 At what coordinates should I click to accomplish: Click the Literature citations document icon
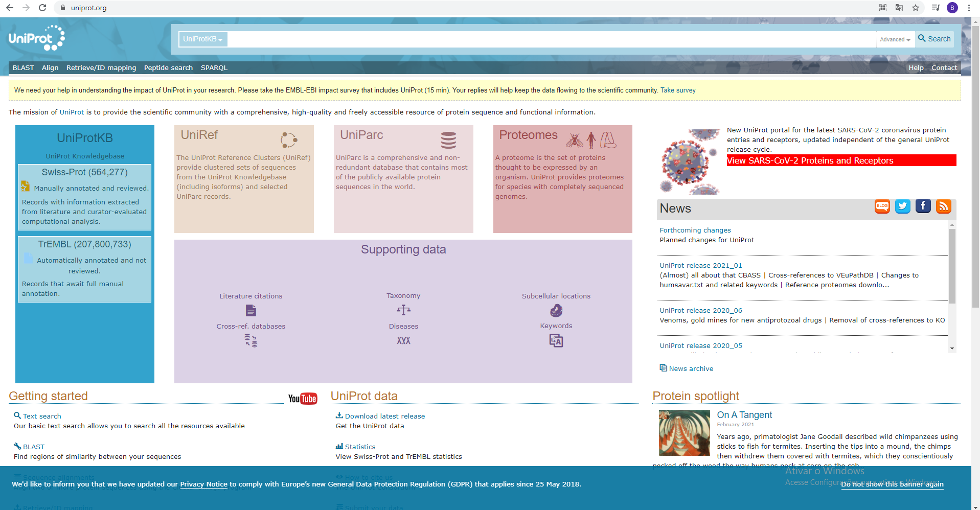click(250, 310)
